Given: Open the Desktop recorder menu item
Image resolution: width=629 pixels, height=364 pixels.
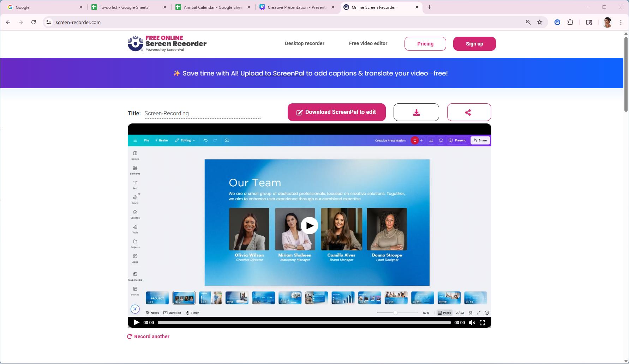Looking at the screenshot, I should coord(304,43).
